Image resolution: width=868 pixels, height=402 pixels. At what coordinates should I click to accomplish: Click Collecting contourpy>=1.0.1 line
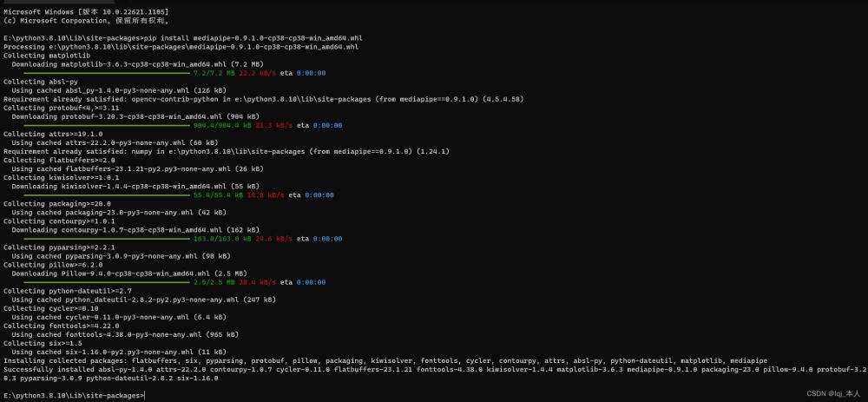click(61, 221)
